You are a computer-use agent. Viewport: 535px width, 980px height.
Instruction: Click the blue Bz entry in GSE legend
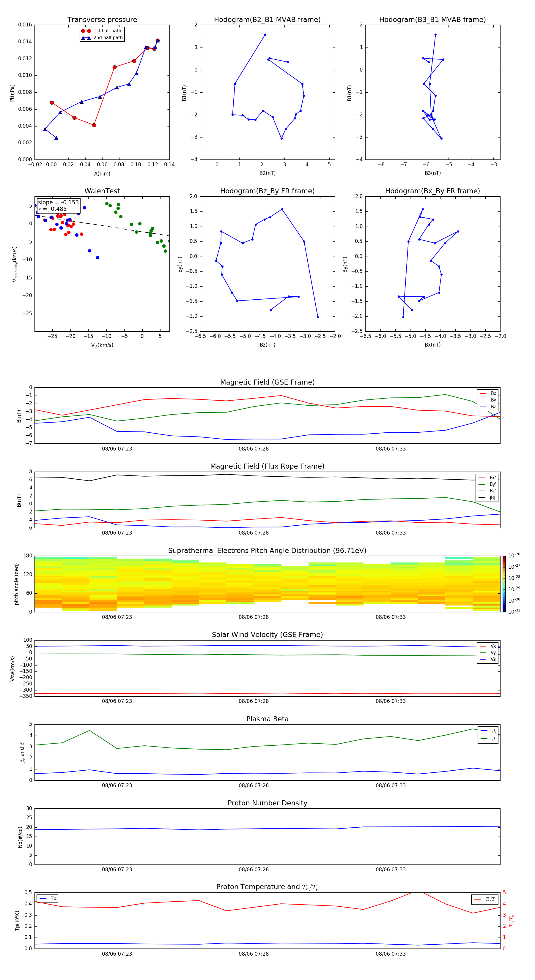click(x=488, y=407)
